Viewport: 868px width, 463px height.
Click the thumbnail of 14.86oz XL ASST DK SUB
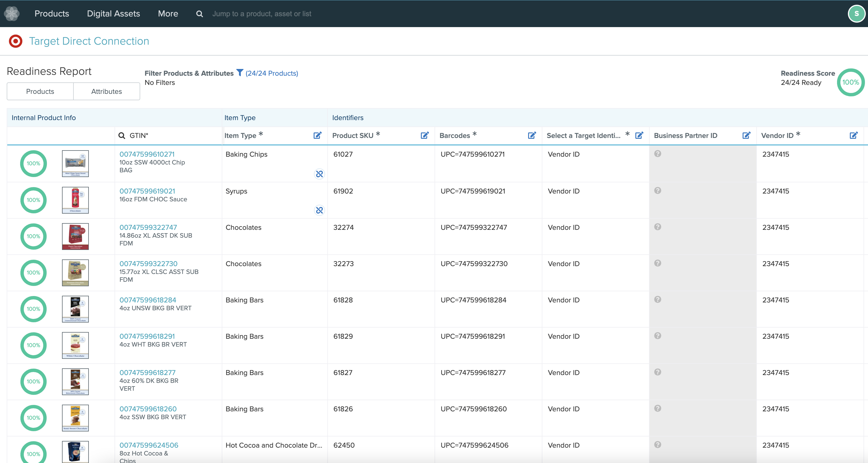[x=75, y=237]
